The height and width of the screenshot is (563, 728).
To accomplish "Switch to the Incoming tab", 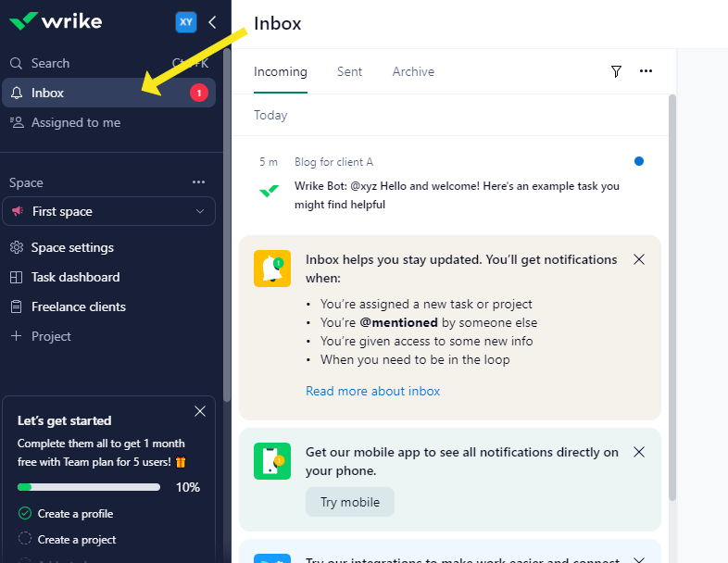I will coord(281,72).
